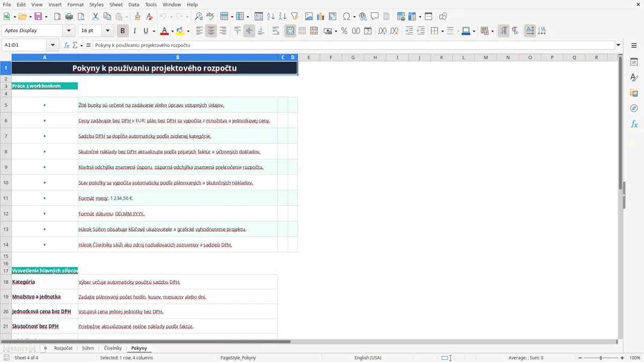Toggle Center Horizontally alignment

coord(211,31)
